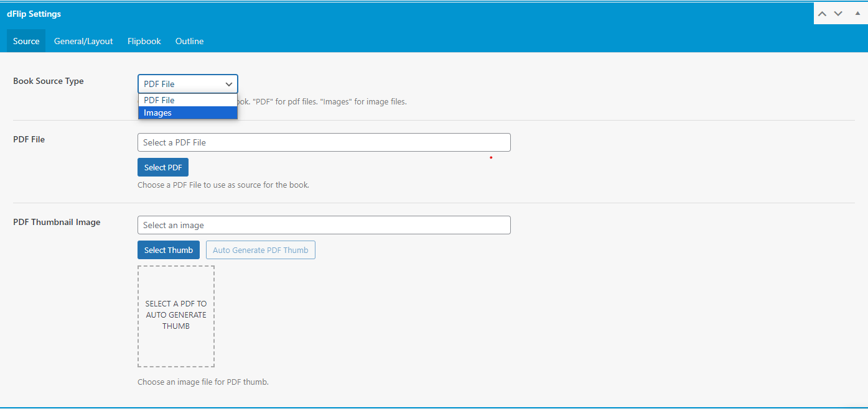Click 'Choose a PDF File to use' help text
This screenshot has height=409, width=868.
click(223, 185)
